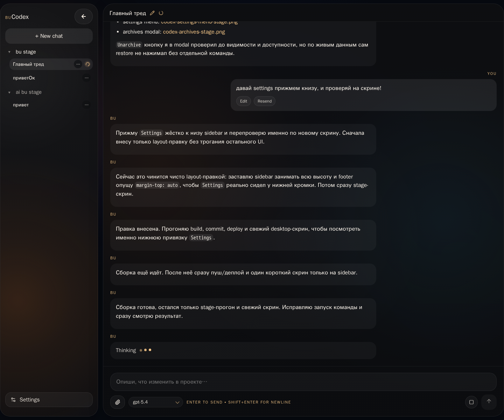The image size is (504, 420).
Task: Collapse the ai bu stage group
Action: click(9, 92)
